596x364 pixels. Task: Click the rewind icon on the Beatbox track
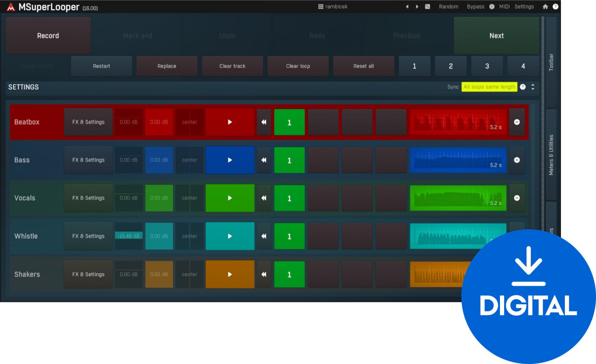click(264, 122)
